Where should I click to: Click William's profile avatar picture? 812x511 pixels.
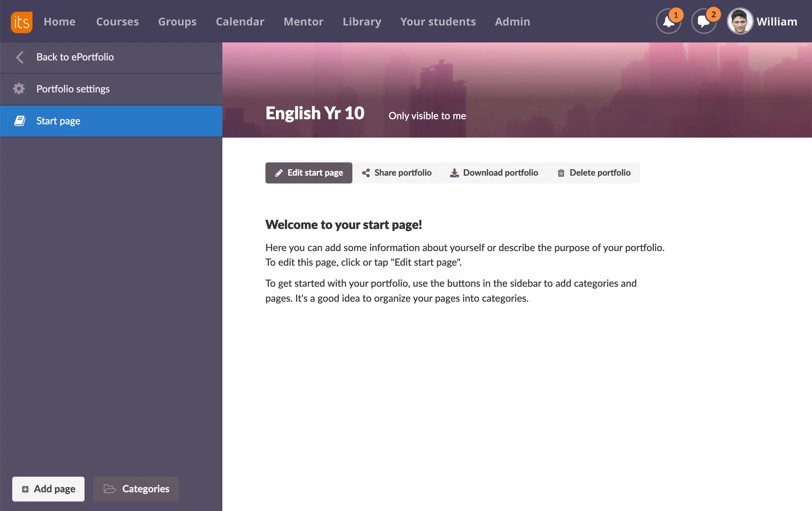click(x=740, y=21)
